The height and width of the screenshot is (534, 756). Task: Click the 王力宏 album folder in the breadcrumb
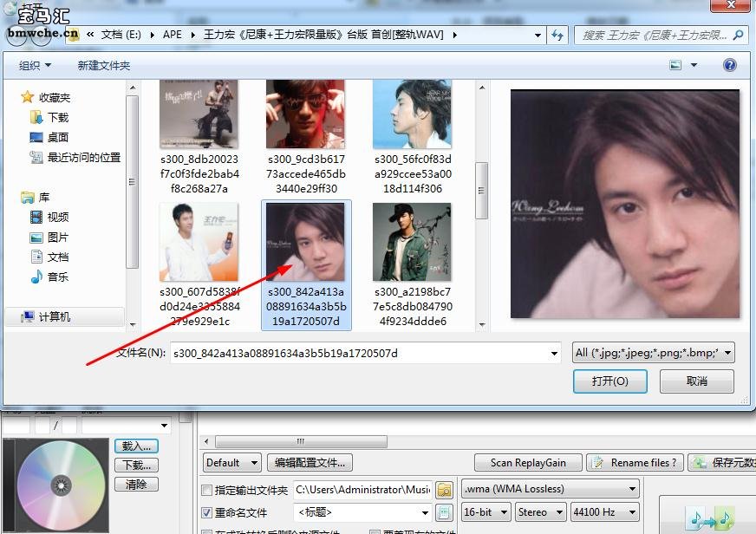[x=323, y=35]
